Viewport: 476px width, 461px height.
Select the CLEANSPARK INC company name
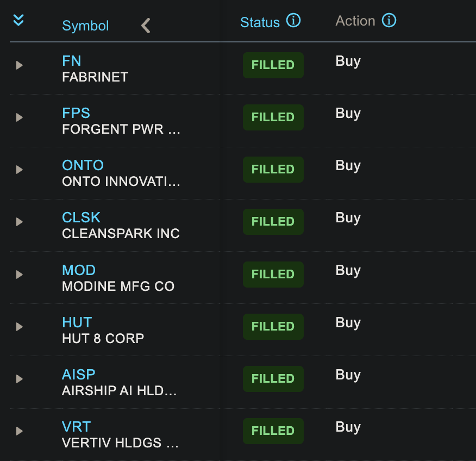pyautogui.click(x=121, y=234)
